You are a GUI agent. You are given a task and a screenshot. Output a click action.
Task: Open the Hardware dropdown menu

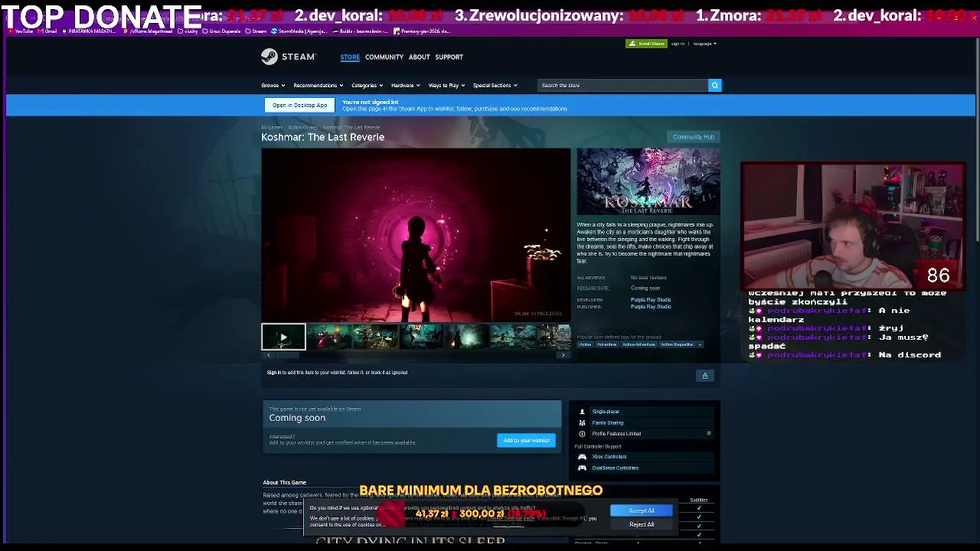(406, 86)
